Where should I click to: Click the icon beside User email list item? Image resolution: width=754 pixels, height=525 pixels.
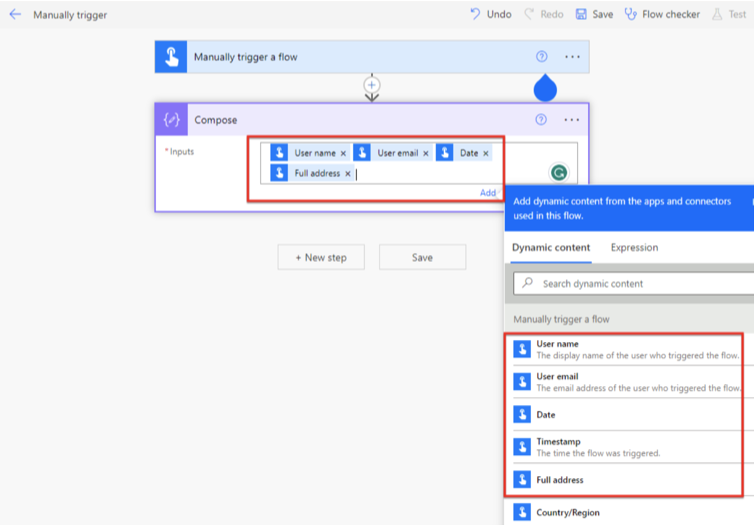coord(522,382)
